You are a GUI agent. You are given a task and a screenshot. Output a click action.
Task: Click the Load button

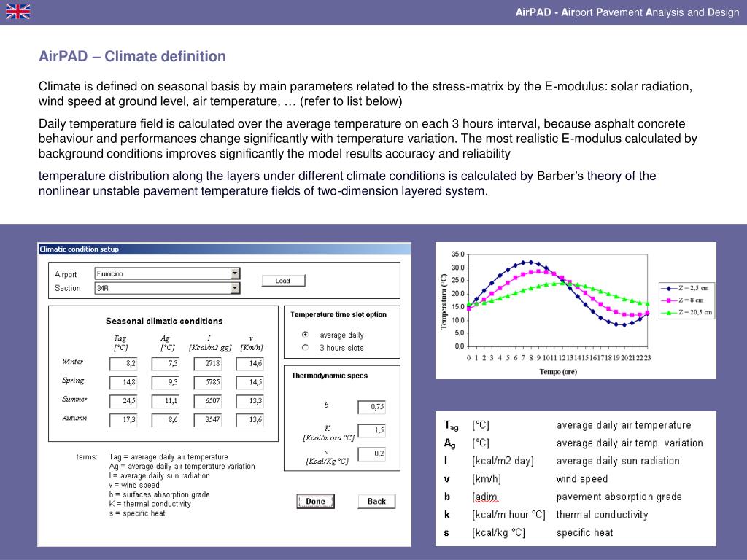(x=283, y=281)
